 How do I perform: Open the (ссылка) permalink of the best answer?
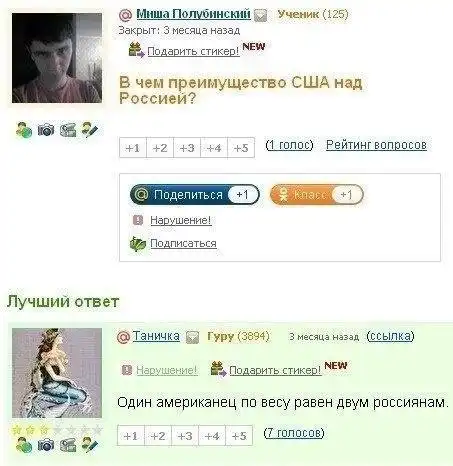[x=390, y=336]
